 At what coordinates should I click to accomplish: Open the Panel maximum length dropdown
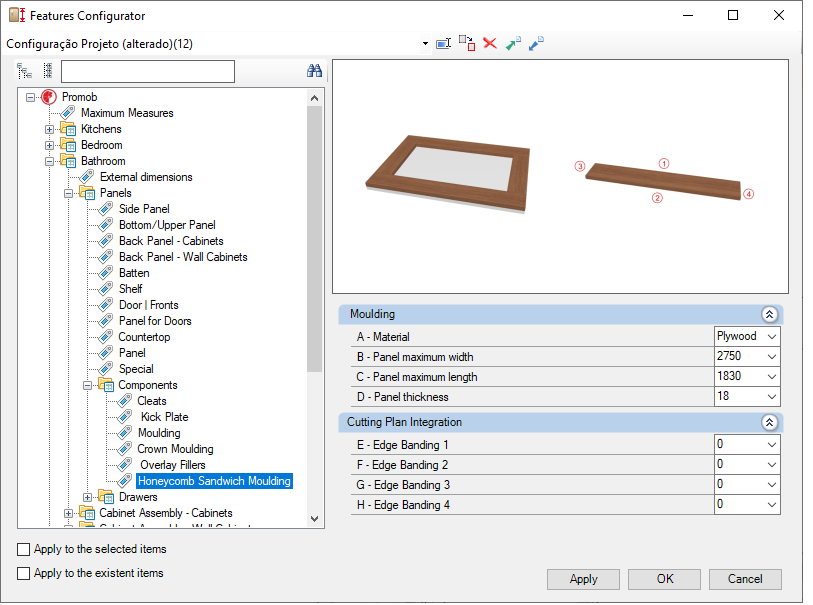(772, 376)
